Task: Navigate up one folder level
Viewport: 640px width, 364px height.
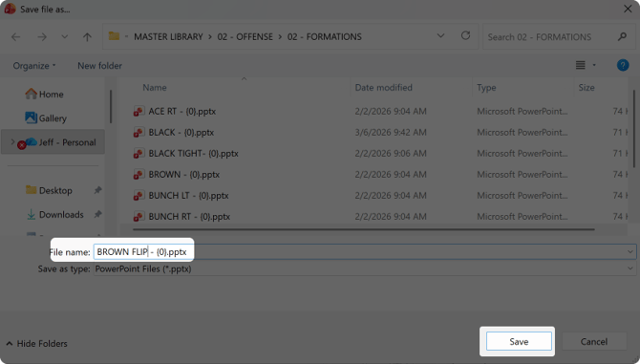Action: [87, 37]
